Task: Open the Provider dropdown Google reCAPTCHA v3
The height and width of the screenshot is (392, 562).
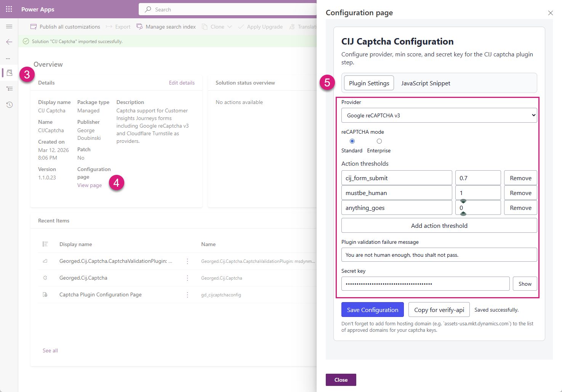Action: click(x=439, y=115)
